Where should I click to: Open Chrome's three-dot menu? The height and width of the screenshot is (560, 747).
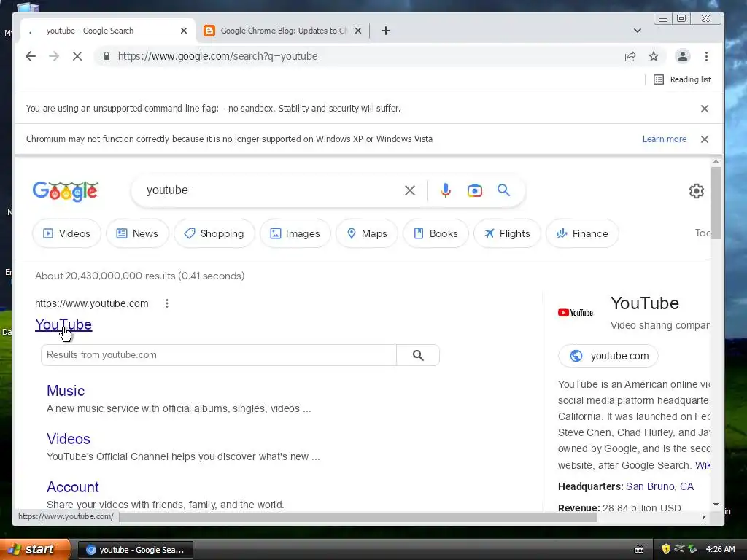pyautogui.click(x=706, y=57)
